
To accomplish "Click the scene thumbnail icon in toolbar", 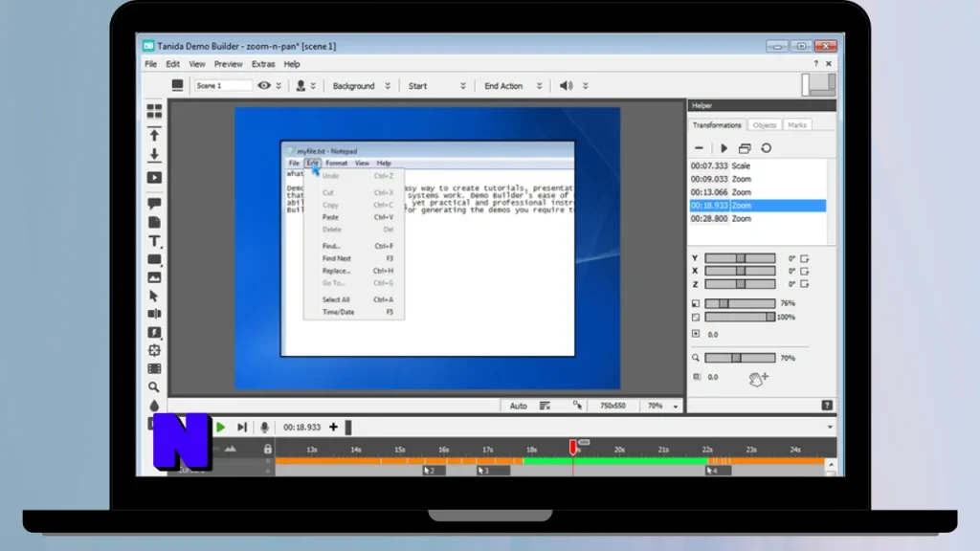I will tap(177, 85).
